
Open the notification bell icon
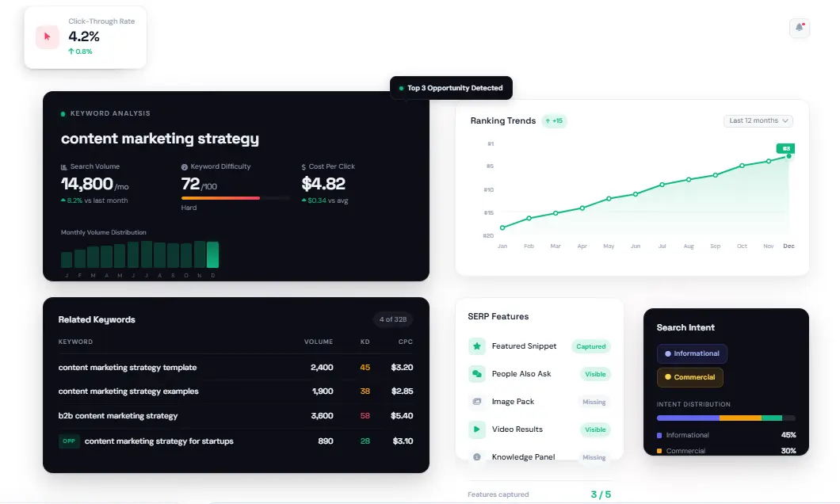click(800, 28)
